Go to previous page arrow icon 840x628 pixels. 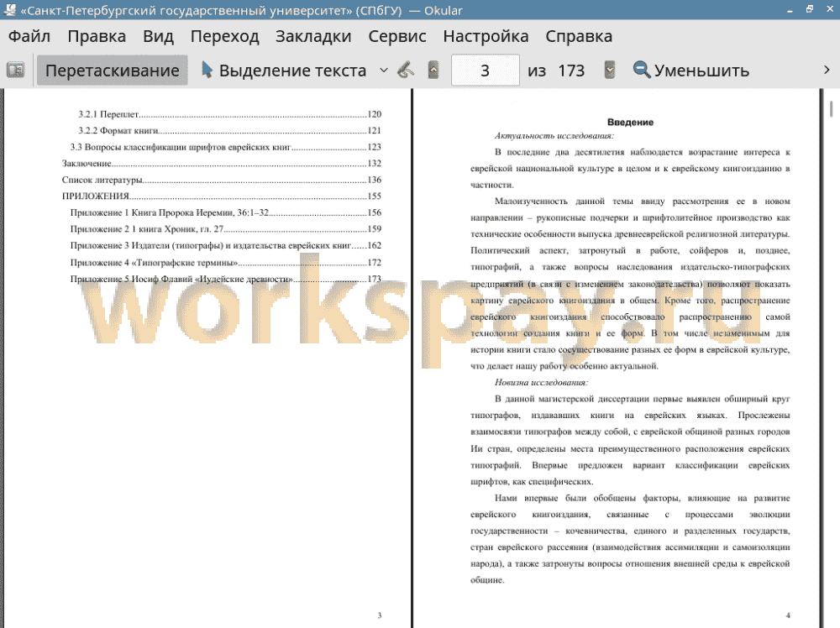pos(433,71)
